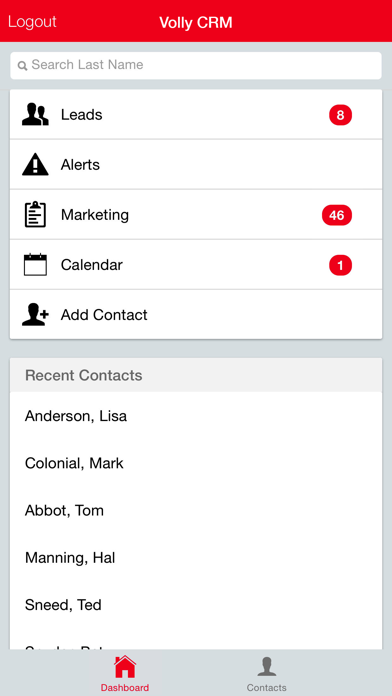Log out using the Logout button

[32, 22]
